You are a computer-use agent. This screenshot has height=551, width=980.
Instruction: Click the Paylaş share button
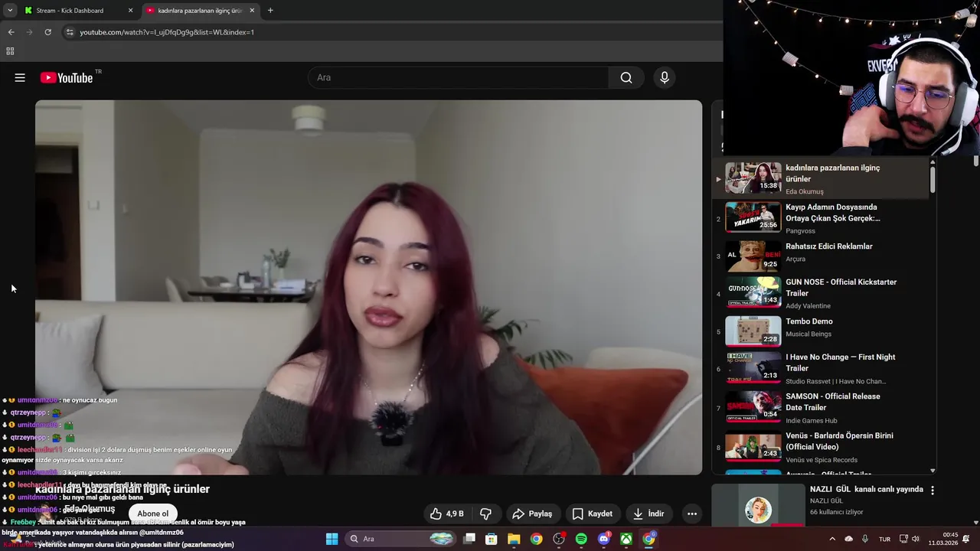pos(532,514)
